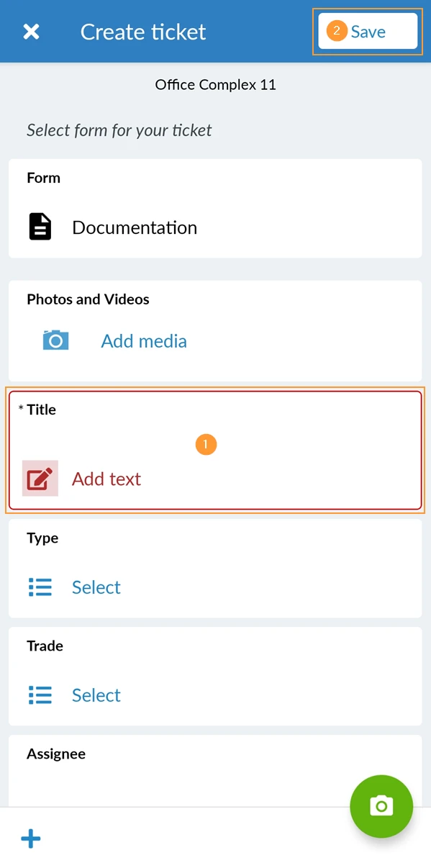The image size is (431, 868).
Task: Open the Trade Select dropdown
Action: pos(96,695)
